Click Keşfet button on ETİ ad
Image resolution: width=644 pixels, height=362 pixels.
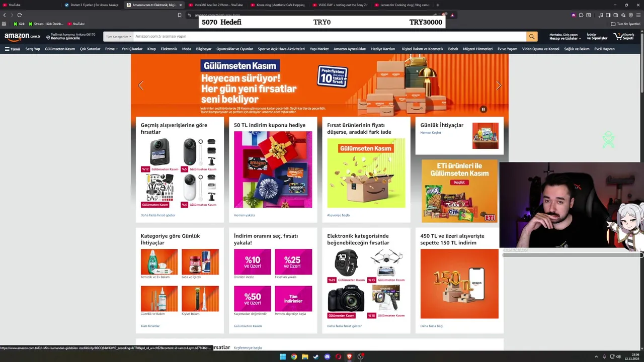459,183
